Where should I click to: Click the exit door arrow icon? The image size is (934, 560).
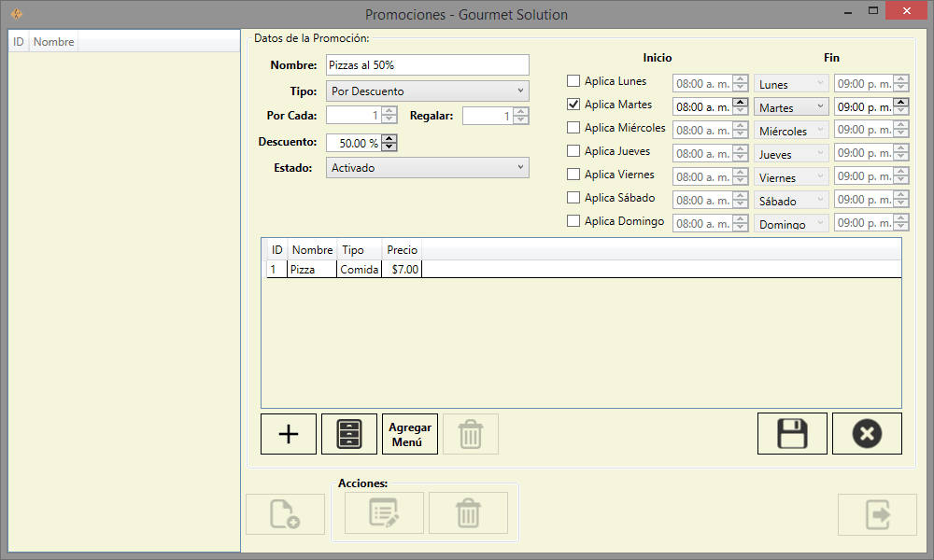(877, 513)
